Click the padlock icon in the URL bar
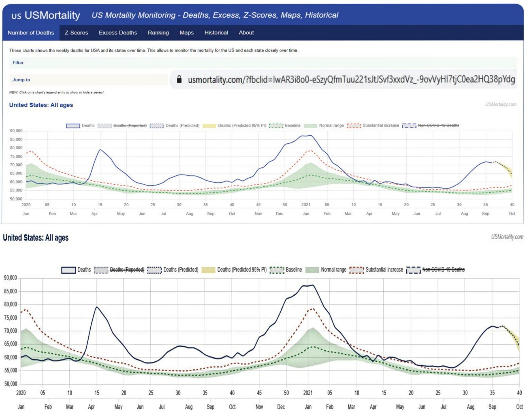The image size is (525, 420). click(x=179, y=79)
